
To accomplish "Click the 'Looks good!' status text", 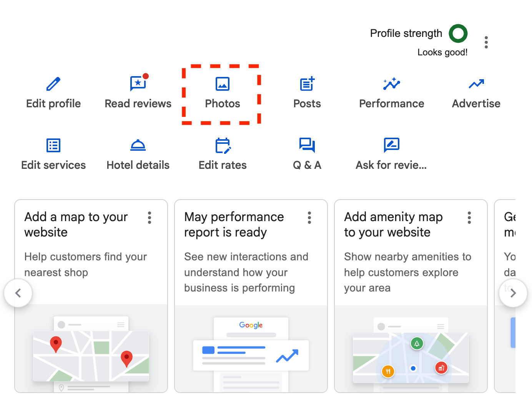I will pyautogui.click(x=442, y=52).
